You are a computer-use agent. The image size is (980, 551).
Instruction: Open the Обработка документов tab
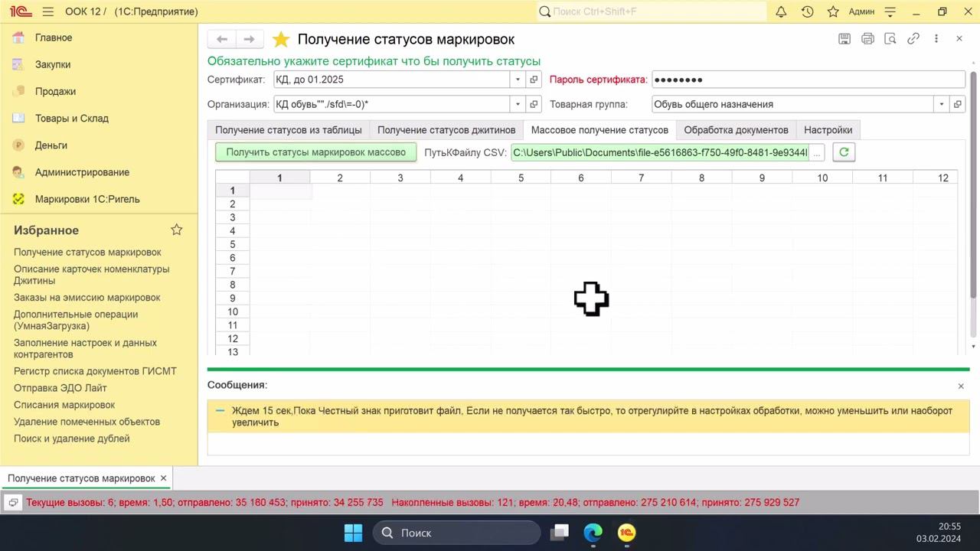click(x=736, y=130)
